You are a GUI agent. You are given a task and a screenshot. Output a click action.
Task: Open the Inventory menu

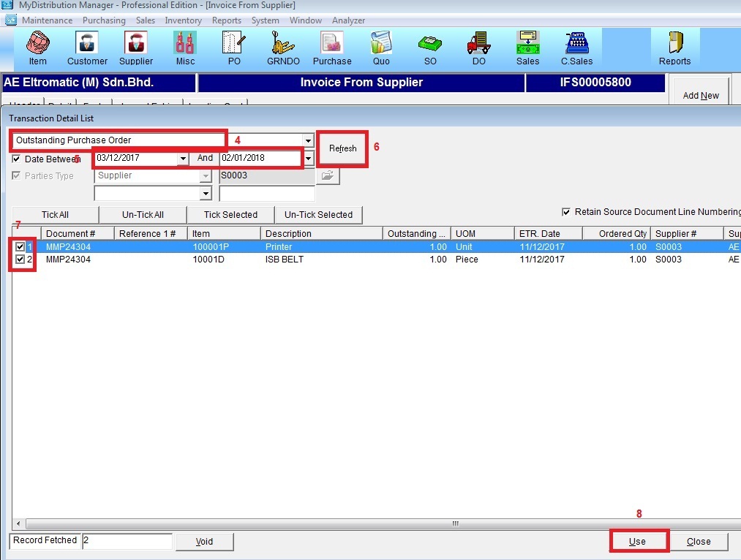(184, 20)
